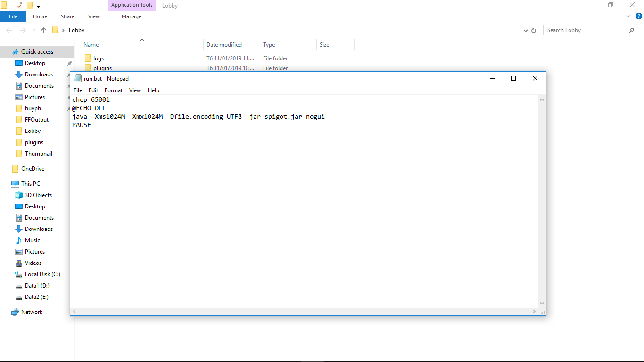Open Network in navigation pane
Image resolution: width=644 pixels, height=362 pixels.
32,312
